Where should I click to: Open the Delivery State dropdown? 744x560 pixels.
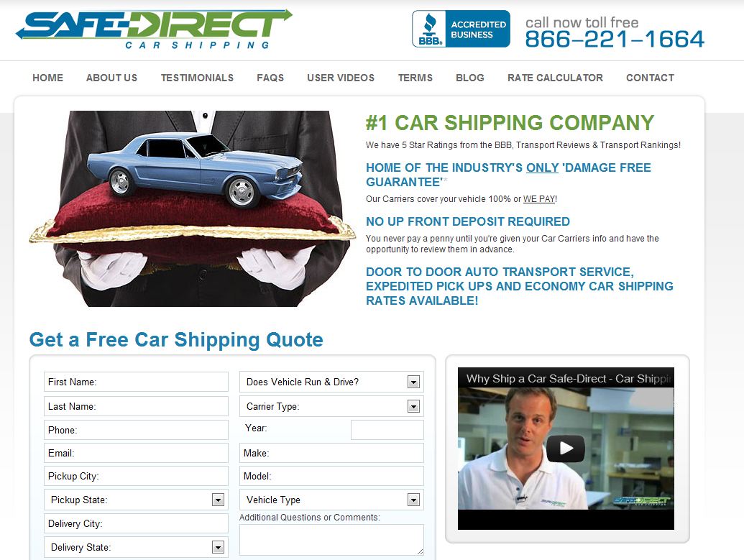[x=136, y=547]
